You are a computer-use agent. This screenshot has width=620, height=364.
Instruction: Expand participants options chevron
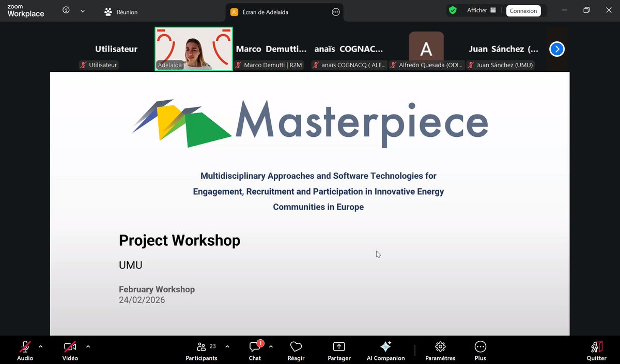point(227,346)
